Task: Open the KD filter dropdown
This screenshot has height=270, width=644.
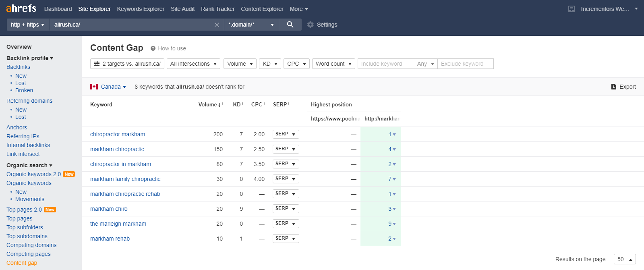Action: (x=270, y=64)
